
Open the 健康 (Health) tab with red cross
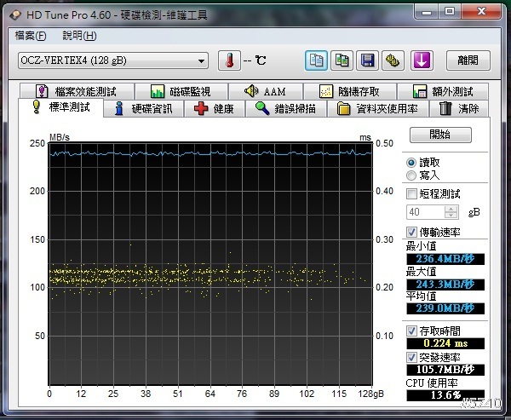tap(214, 108)
